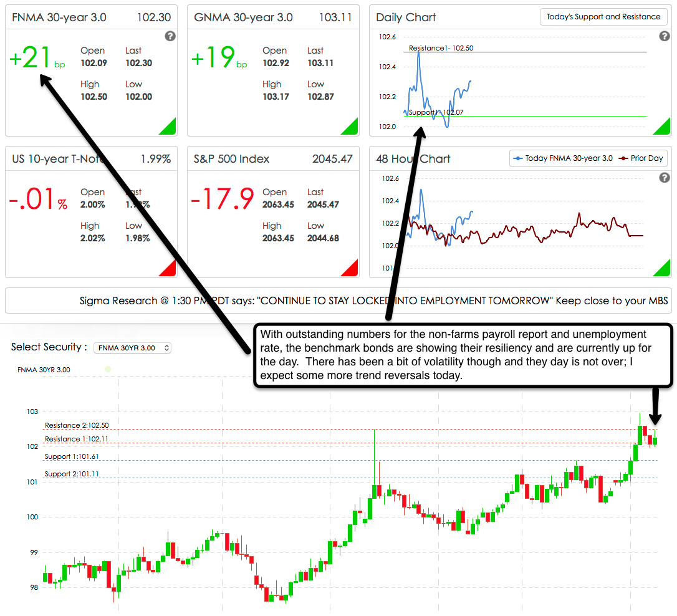The width and height of the screenshot is (677, 616).
Task: Click the red trend triangle on S&P 500 panel
Action: point(351,268)
